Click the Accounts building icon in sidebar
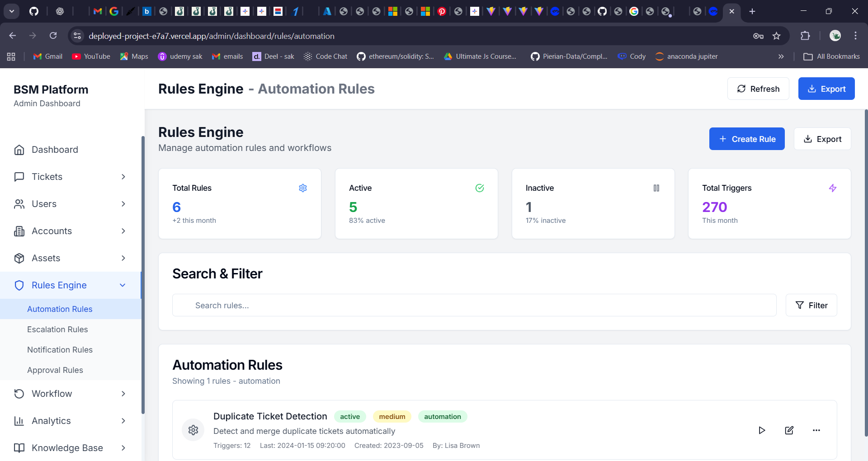Screen dimensions: 868x461 tap(19, 231)
